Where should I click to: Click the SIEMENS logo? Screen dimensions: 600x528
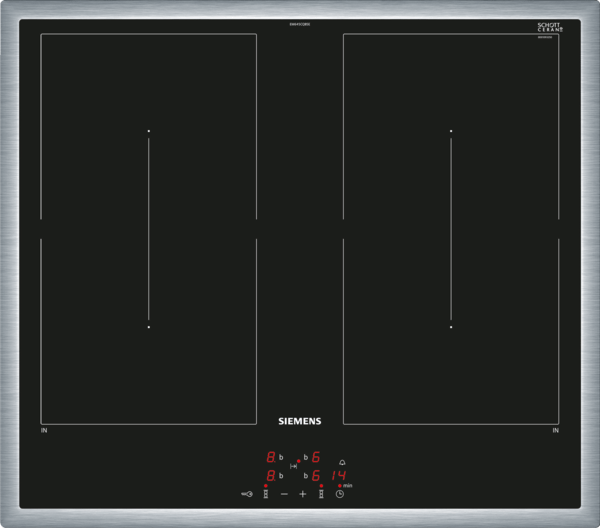point(300,421)
